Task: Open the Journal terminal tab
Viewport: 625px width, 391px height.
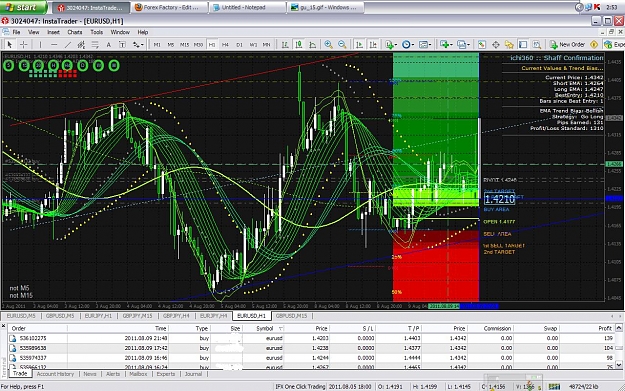Action: (193, 374)
